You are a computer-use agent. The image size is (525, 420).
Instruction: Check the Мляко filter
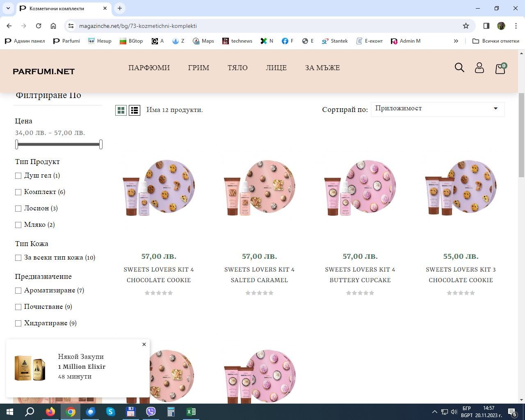tap(18, 225)
